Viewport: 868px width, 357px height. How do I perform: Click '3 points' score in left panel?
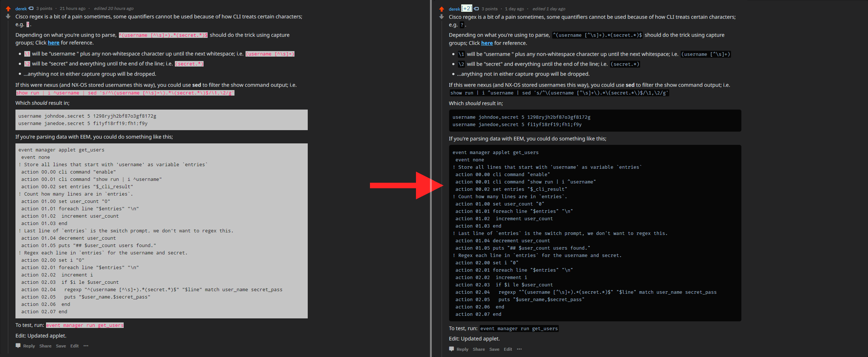click(44, 8)
